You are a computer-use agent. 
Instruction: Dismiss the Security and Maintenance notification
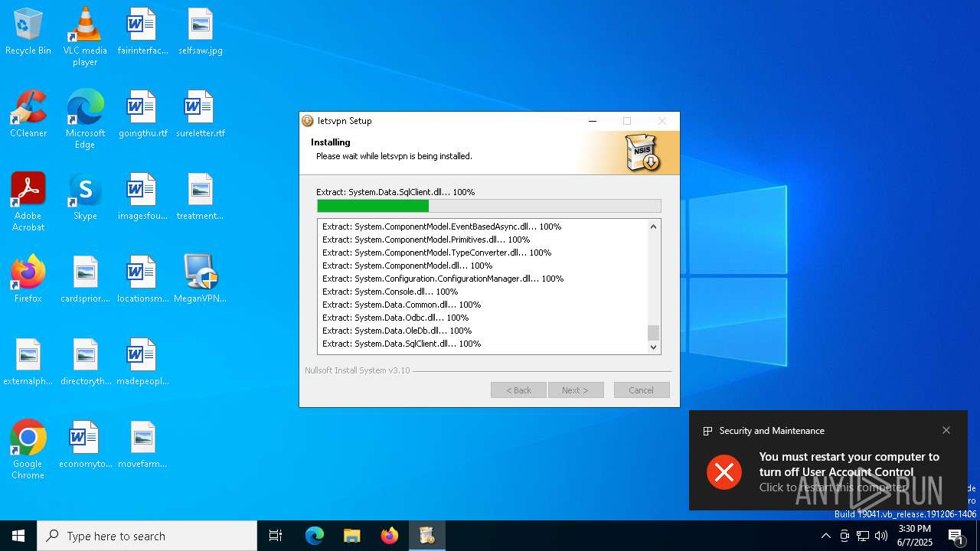pos(946,430)
